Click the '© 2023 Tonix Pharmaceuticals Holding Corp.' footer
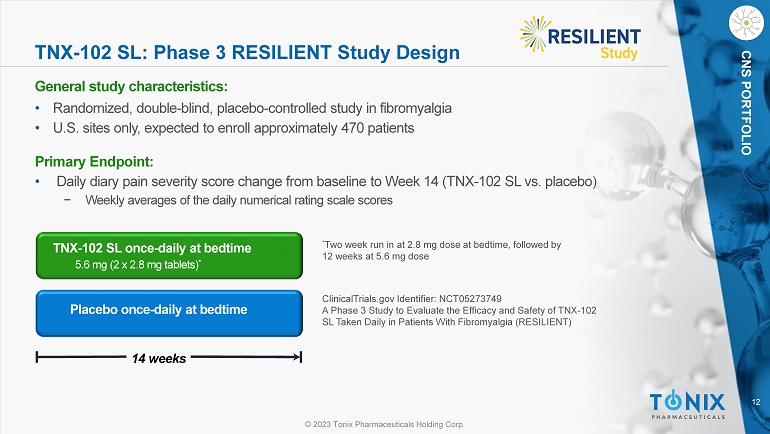 [385, 424]
